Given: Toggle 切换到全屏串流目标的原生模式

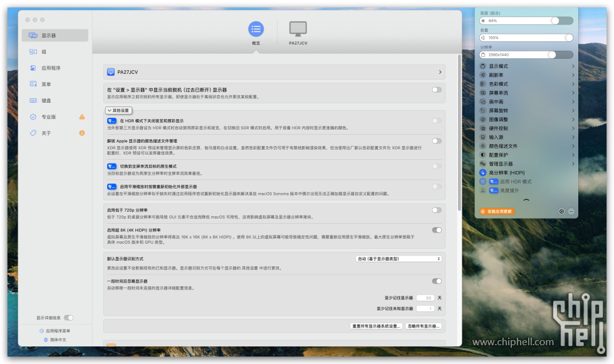Looking at the screenshot, I should click(437, 167).
